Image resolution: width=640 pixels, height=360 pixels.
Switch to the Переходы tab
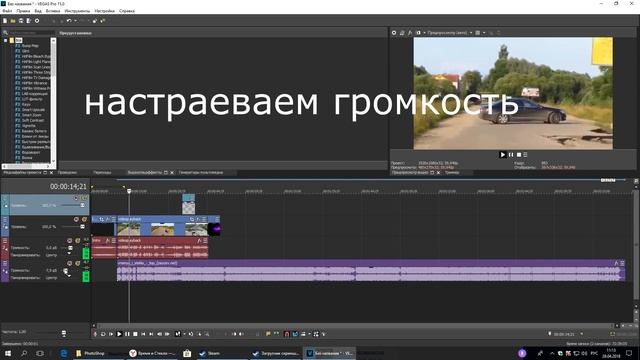click(102, 173)
